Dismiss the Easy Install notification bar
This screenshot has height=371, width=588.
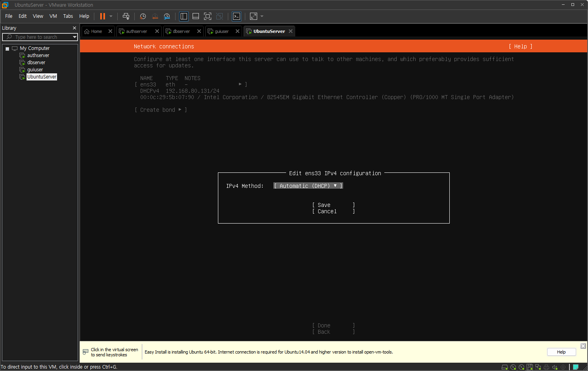pos(583,346)
